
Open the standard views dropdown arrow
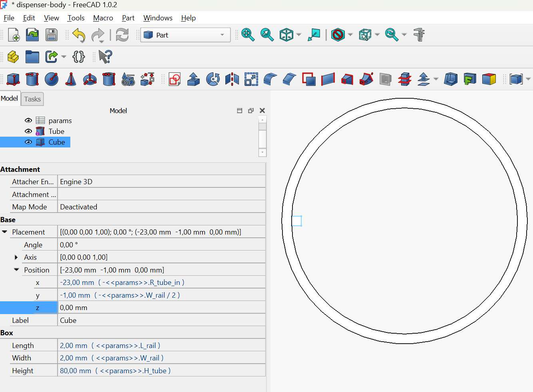point(299,35)
